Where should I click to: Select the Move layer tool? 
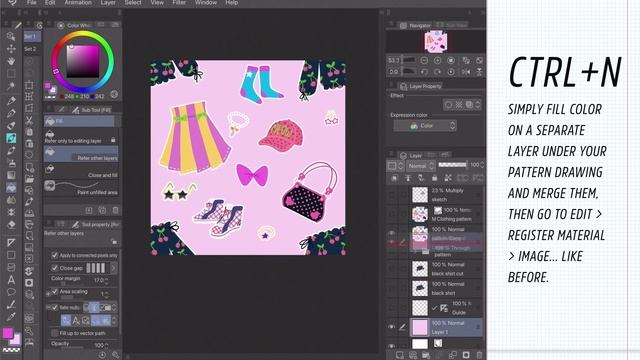[11, 49]
